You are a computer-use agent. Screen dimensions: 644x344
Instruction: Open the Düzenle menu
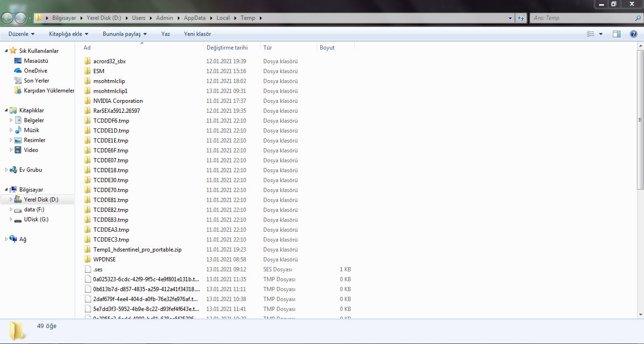(x=21, y=34)
